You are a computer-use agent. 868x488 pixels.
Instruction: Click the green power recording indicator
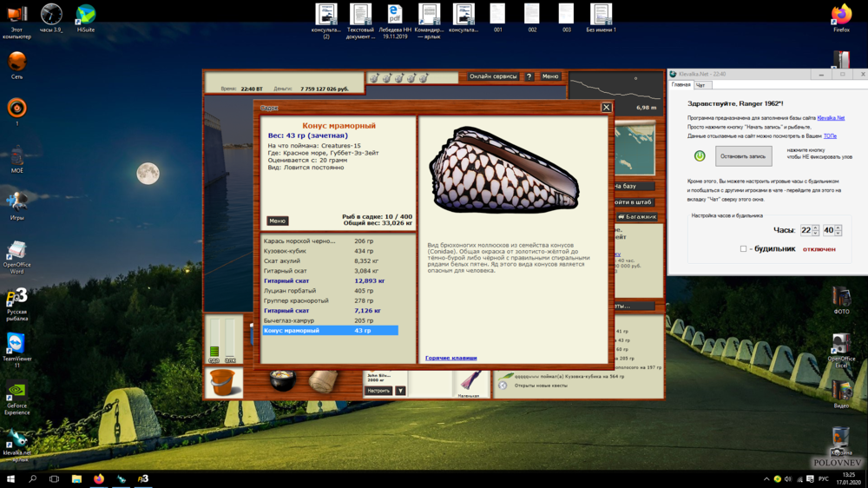point(700,155)
